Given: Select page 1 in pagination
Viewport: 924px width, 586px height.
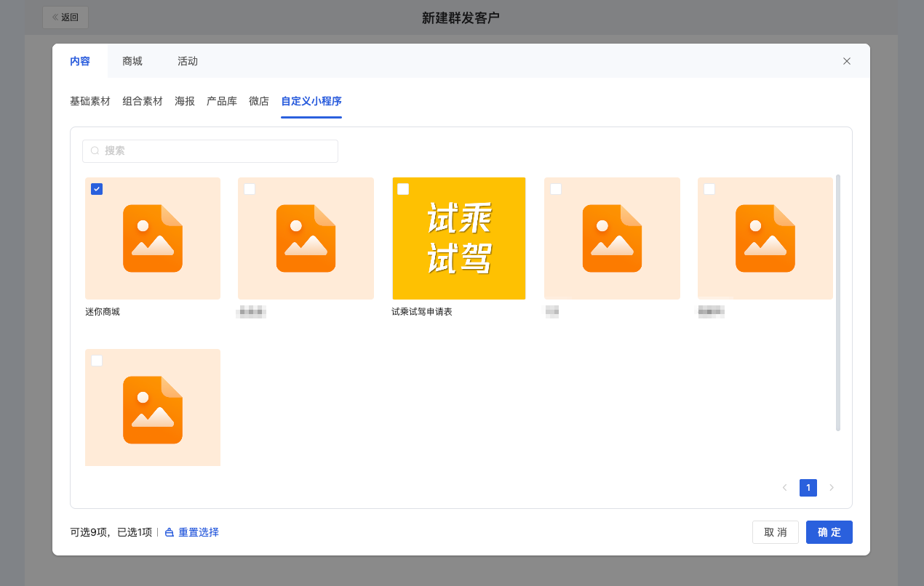Looking at the screenshot, I should [808, 488].
